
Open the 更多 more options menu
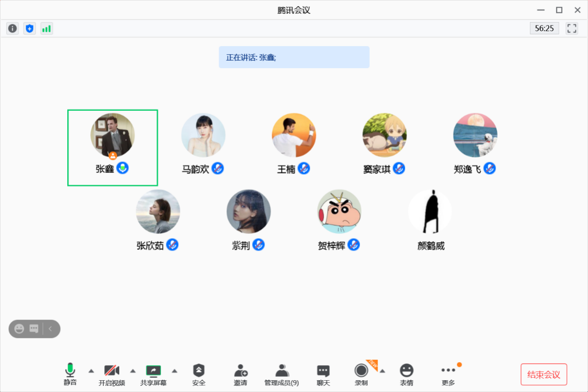click(448, 370)
